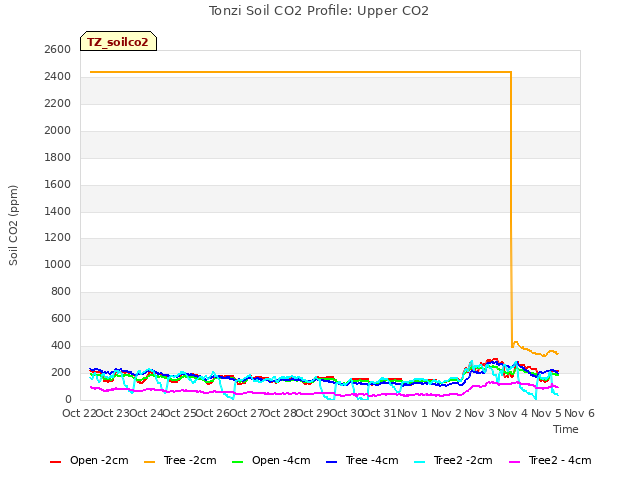Toggle the 'Tree -4cm' legend entry

[362, 461]
